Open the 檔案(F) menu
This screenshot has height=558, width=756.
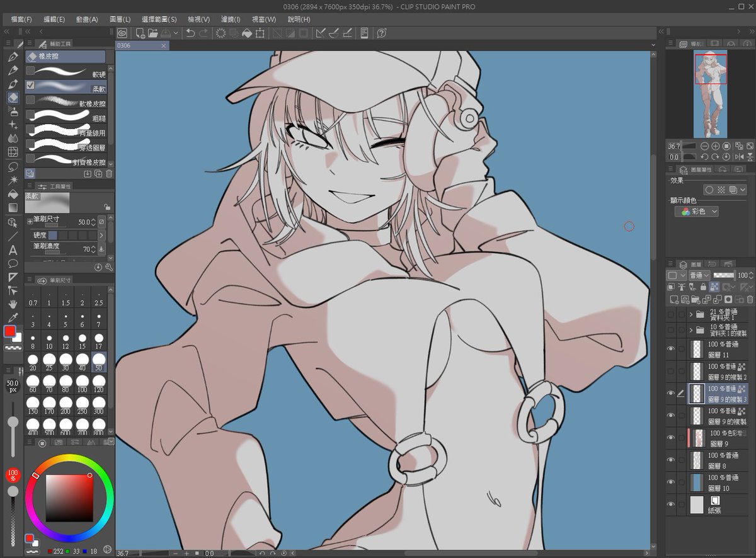coord(21,20)
